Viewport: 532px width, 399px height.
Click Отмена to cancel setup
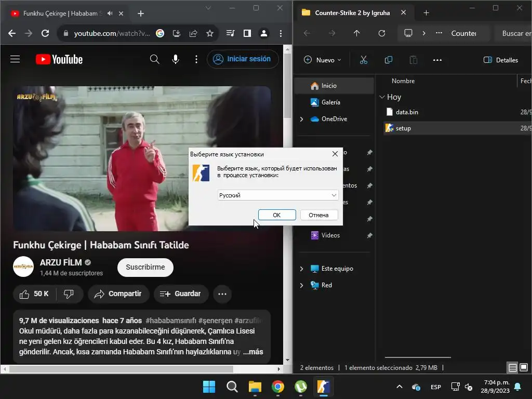click(x=318, y=215)
